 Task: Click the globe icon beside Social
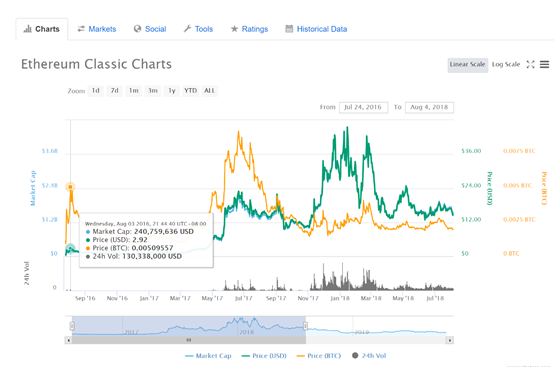137,29
